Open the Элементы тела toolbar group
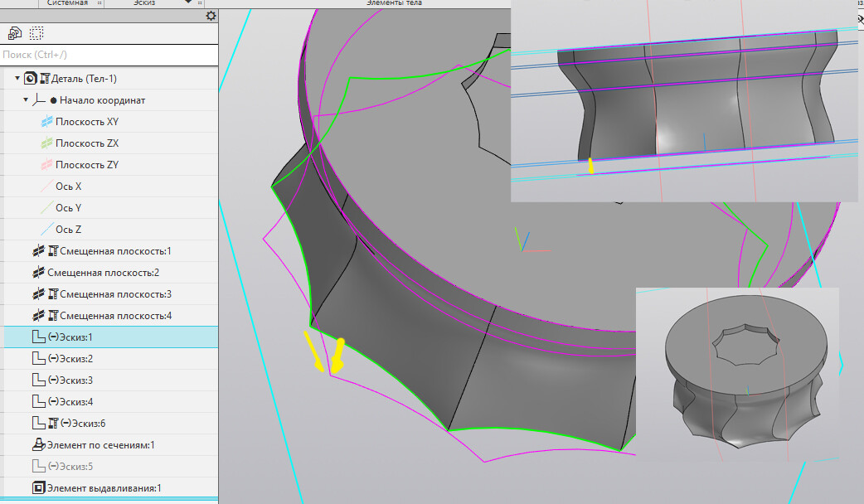This screenshot has height=504, width=864. [x=394, y=3]
